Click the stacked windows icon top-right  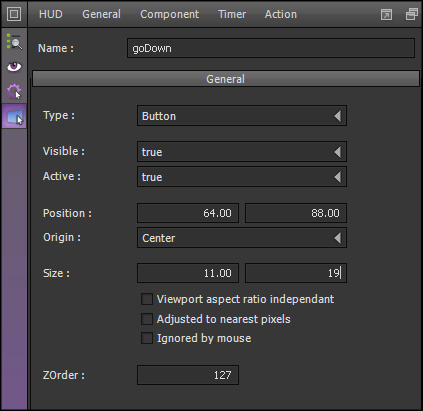tap(412, 14)
